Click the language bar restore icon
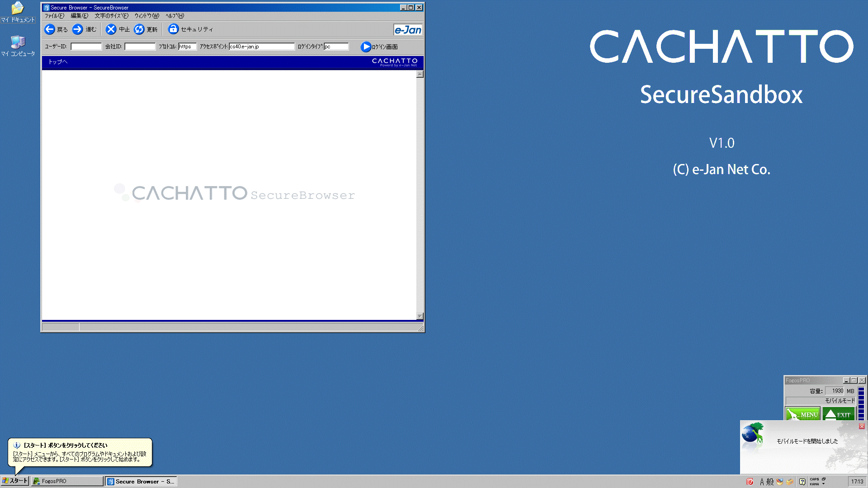Screen dimensions: 868x488 coord(824,479)
